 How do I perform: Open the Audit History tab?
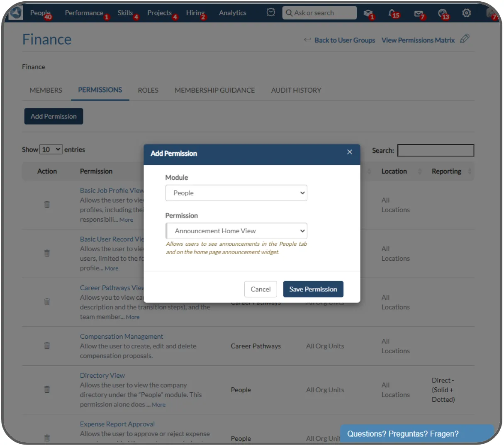pyautogui.click(x=296, y=90)
